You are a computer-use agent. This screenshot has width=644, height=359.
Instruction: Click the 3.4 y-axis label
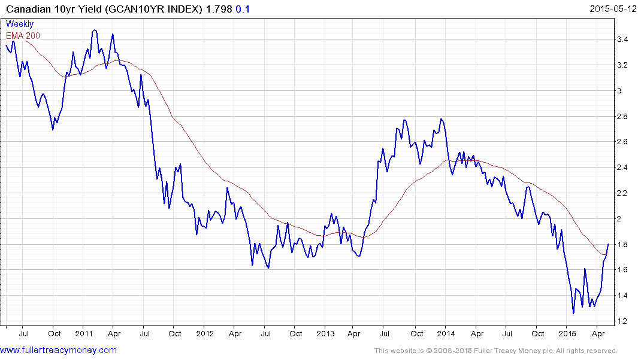[x=622, y=39]
